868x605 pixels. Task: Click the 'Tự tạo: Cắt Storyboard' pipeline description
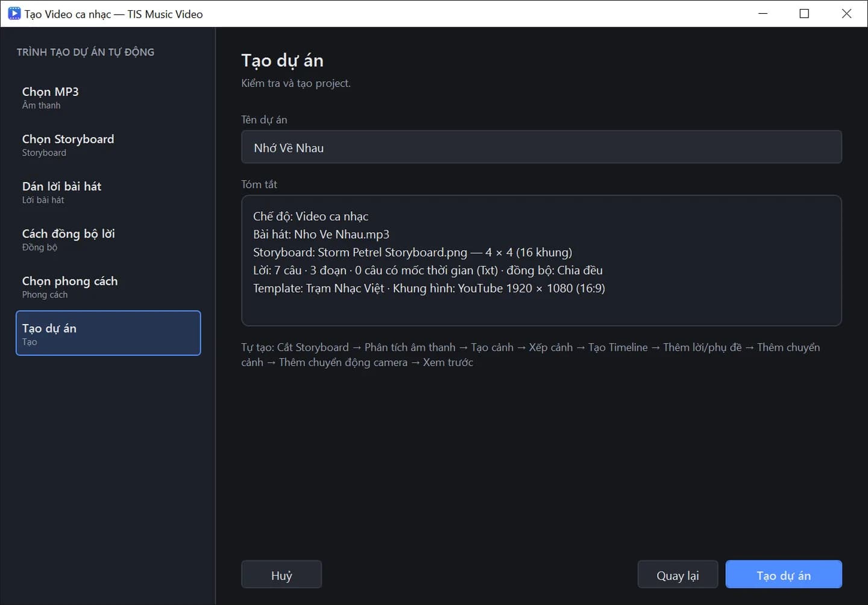[530, 355]
